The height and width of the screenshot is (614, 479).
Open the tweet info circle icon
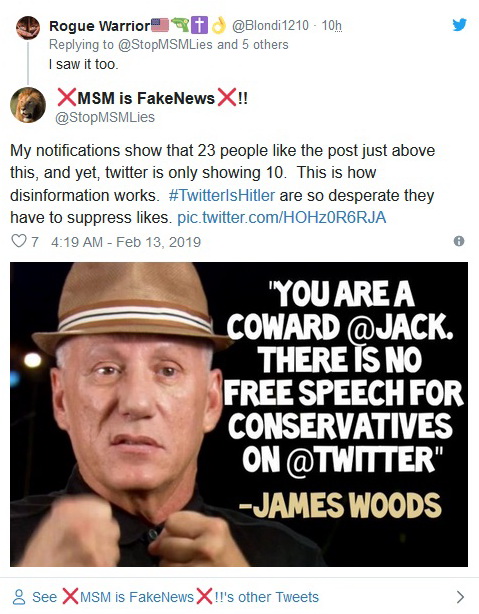tap(459, 241)
